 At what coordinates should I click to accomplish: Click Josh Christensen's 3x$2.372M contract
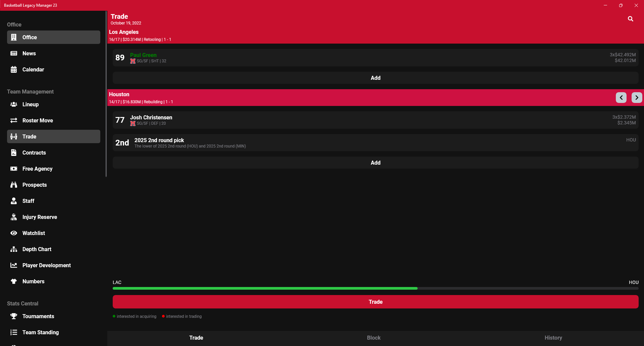(624, 117)
